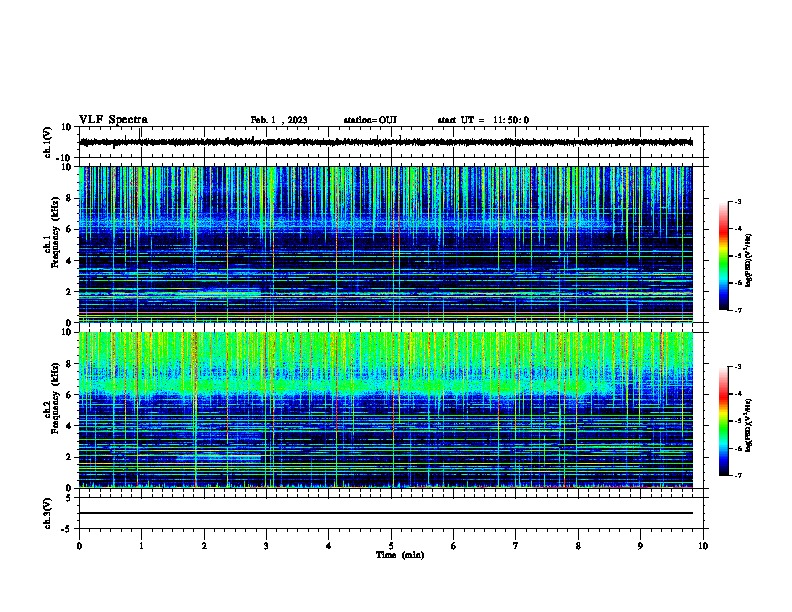Click the "5" tick on ch.3(V) axis
Screen dimensions: 792x612
(69, 498)
